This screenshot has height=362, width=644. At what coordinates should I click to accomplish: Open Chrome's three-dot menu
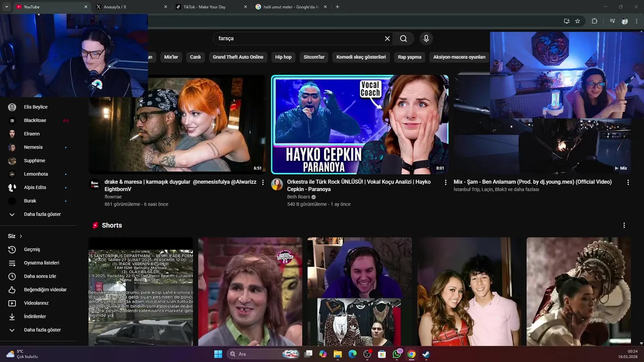(x=636, y=21)
